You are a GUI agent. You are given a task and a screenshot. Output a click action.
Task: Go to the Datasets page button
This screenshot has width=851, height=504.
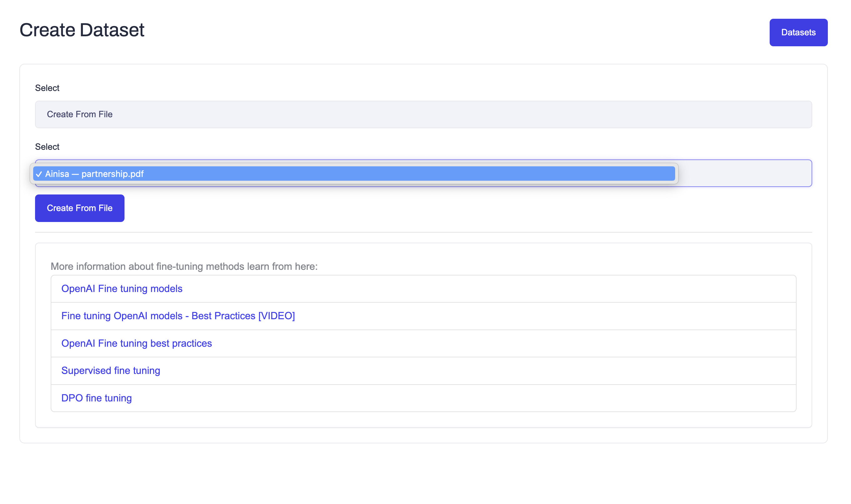coord(798,33)
